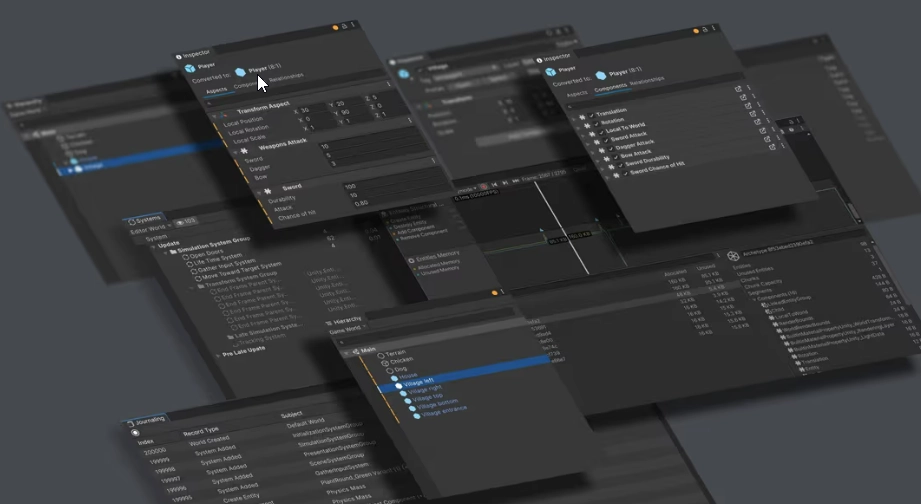
Task: Switch to Aspects tab in left Inspector
Action: click(x=217, y=90)
